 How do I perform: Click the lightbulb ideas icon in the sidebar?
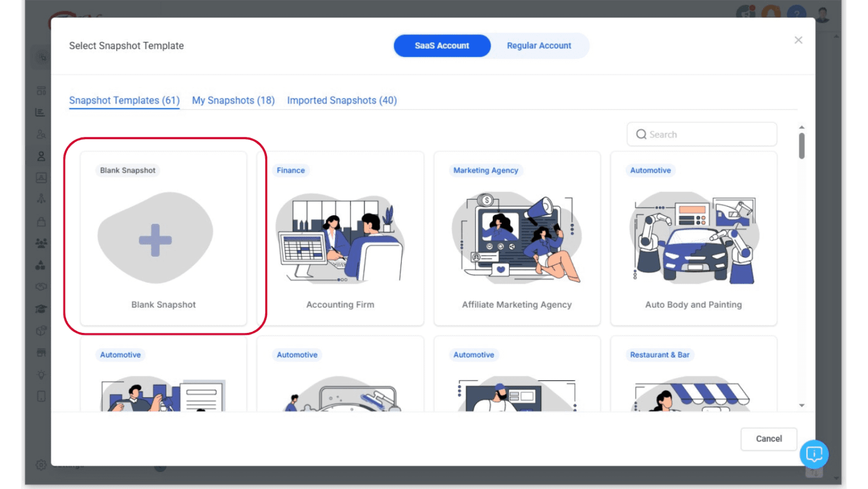pyautogui.click(x=40, y=374)
